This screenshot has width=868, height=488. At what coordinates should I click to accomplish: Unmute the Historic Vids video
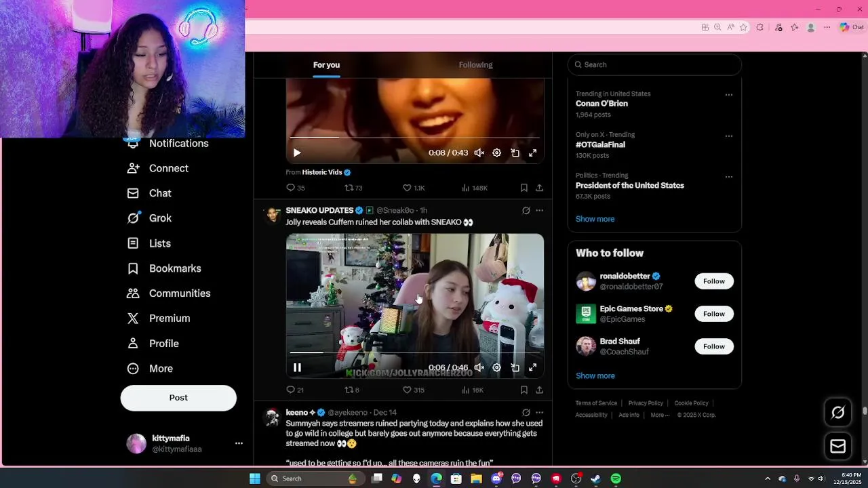479,153
